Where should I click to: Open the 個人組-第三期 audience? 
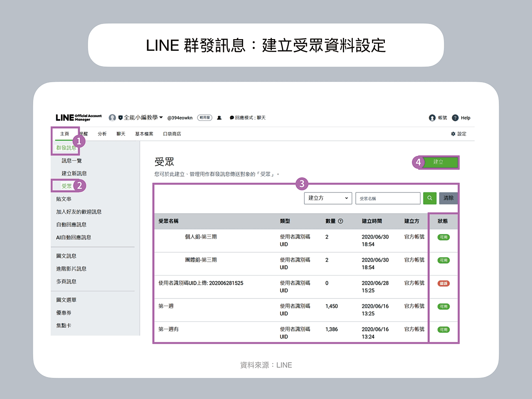point(201,237)
